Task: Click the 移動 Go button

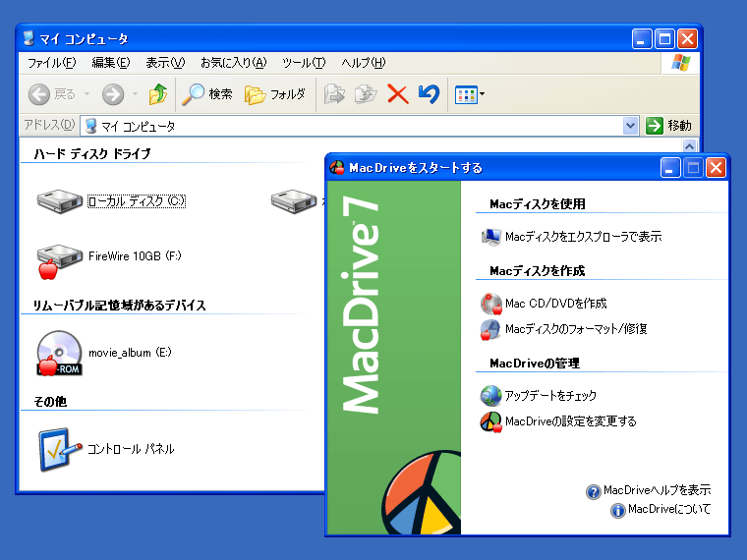Action: point(668,126)
